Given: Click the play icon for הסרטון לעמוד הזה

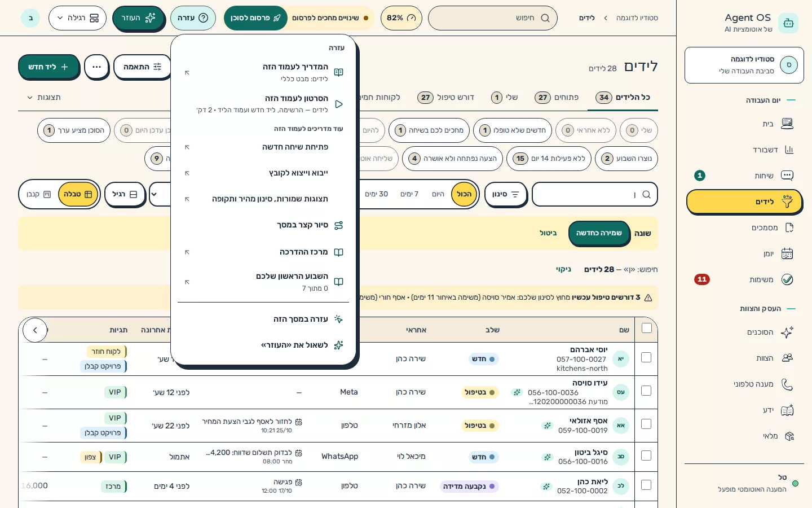Looking at the screenshot, I should tap(338, 104).
